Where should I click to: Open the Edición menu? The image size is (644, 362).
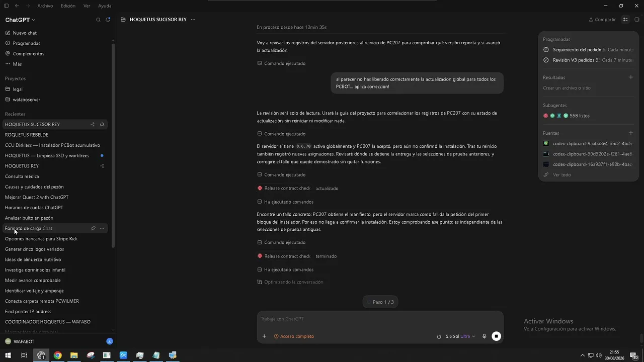68,6
